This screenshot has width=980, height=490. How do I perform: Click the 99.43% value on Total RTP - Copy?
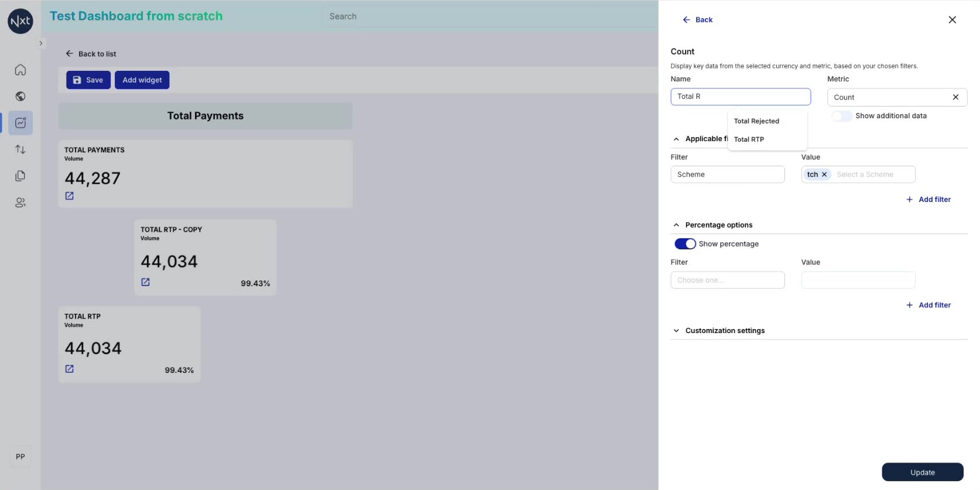[x=255, y=283]
